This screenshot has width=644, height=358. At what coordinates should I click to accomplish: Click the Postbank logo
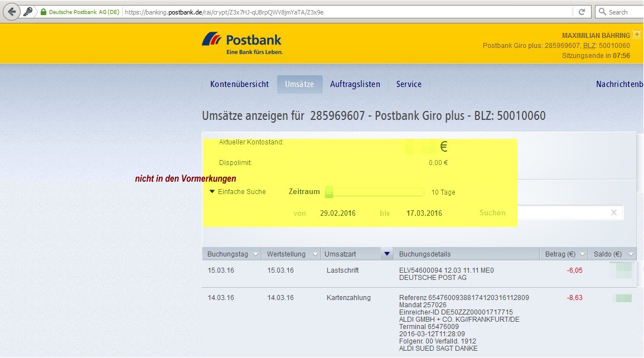[243, 43]
